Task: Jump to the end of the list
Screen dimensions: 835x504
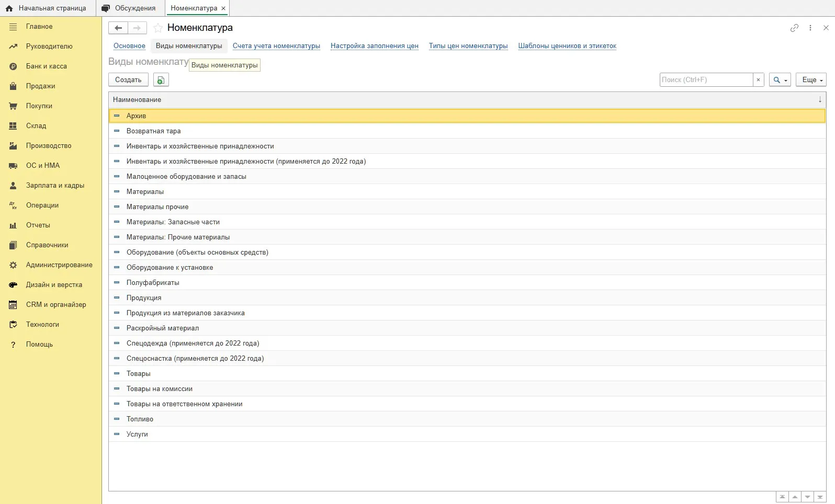Action: 820,497
